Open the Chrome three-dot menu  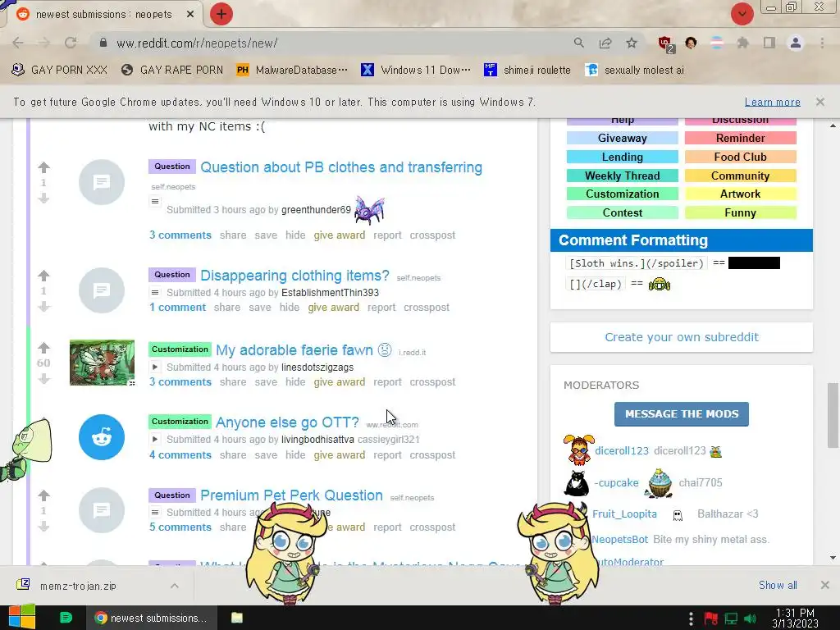(822, 43)
